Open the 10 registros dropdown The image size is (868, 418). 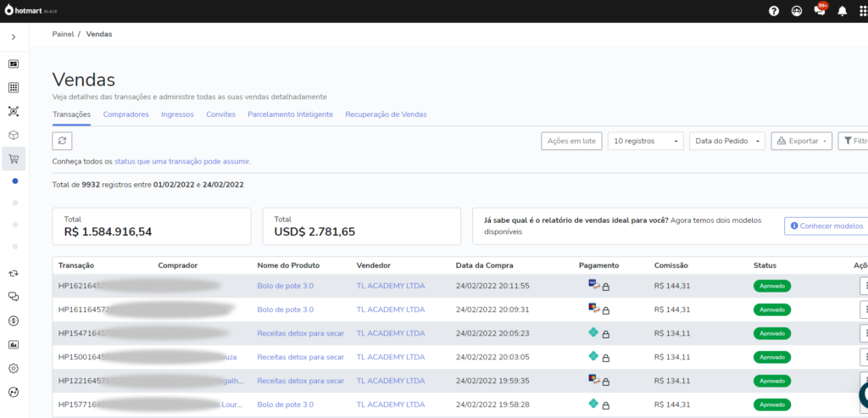click(646, 141)
